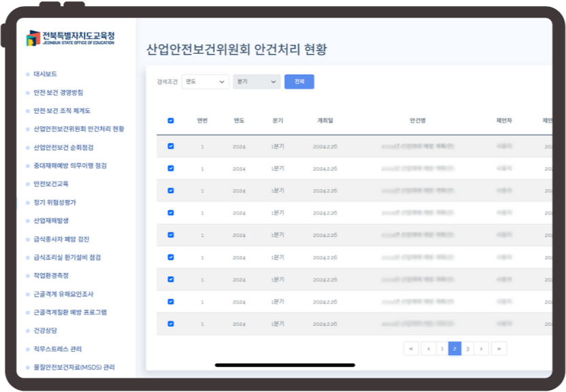Uncheck the last table row checkbox
The width and height of the screenshot is (566, 392).
tap(171, 324)
